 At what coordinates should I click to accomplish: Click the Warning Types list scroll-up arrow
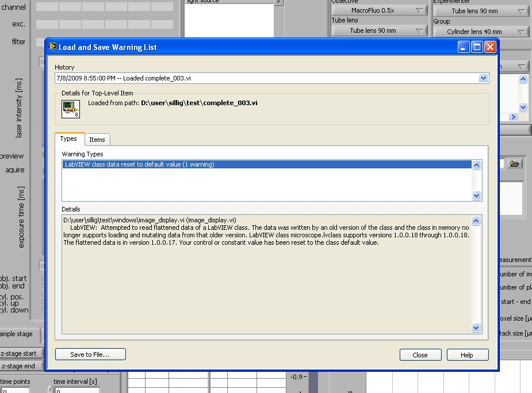[476, 165]
